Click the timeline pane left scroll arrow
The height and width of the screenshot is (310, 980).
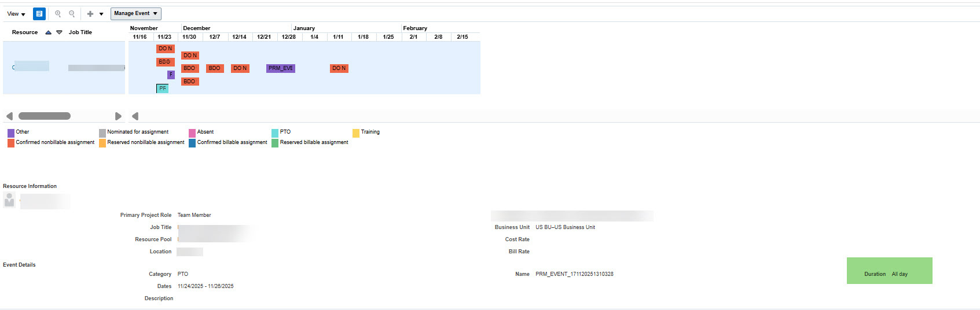pyautogui.click(x=135, y=116)
